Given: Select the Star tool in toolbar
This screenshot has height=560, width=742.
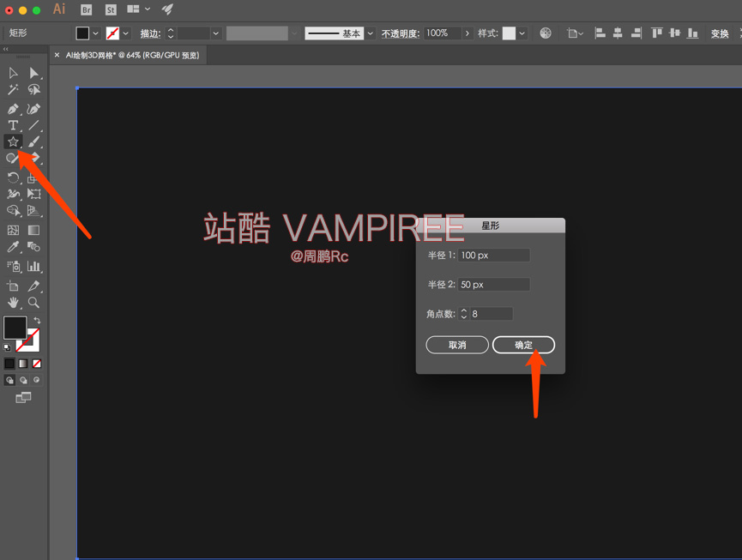Looking at the screenshot, I should (13, 142).
